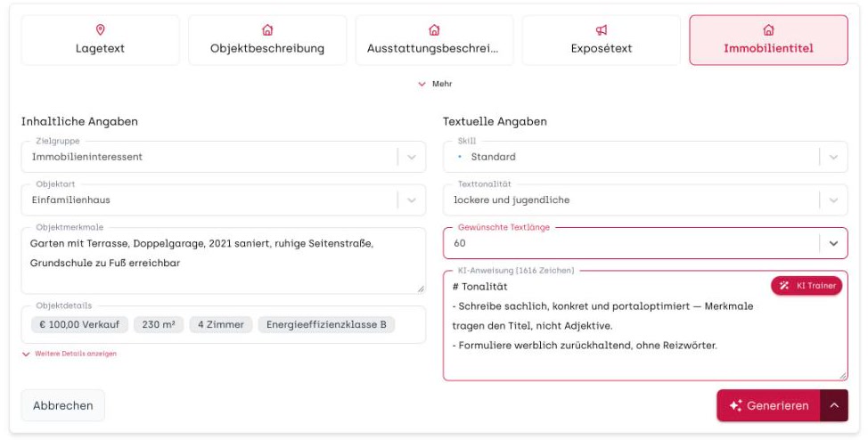
Task: Open the Zielgruppe dropdown arrow
Action: coord(412,157)
